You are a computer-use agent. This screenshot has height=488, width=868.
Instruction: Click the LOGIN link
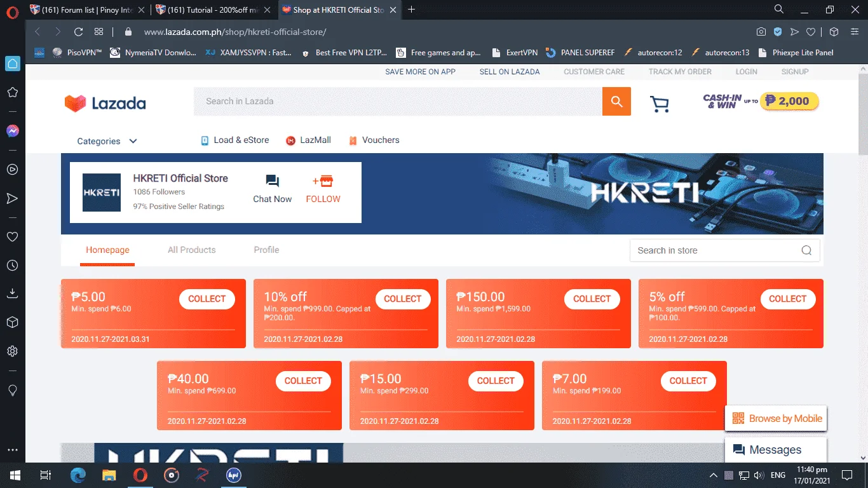(747, 72)
